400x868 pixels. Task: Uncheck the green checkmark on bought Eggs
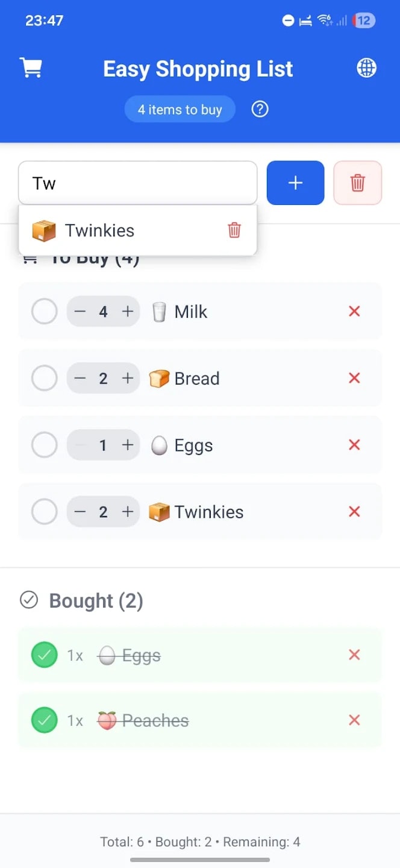pos(44,655)
